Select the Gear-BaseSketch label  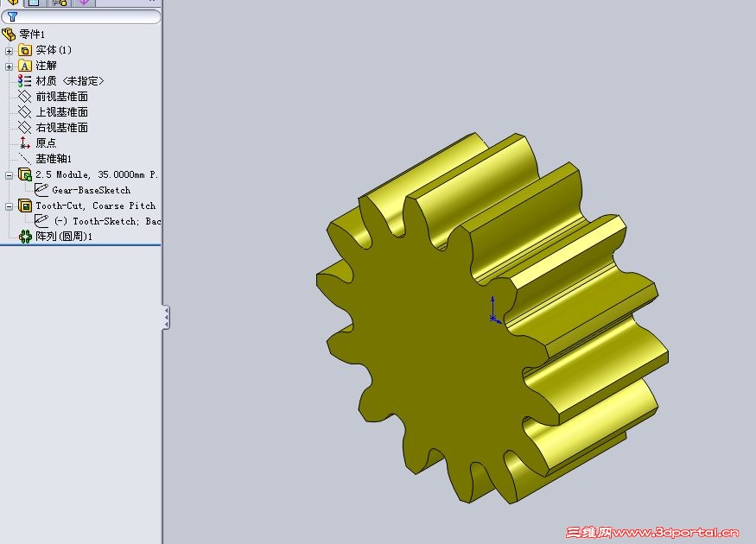91,190
